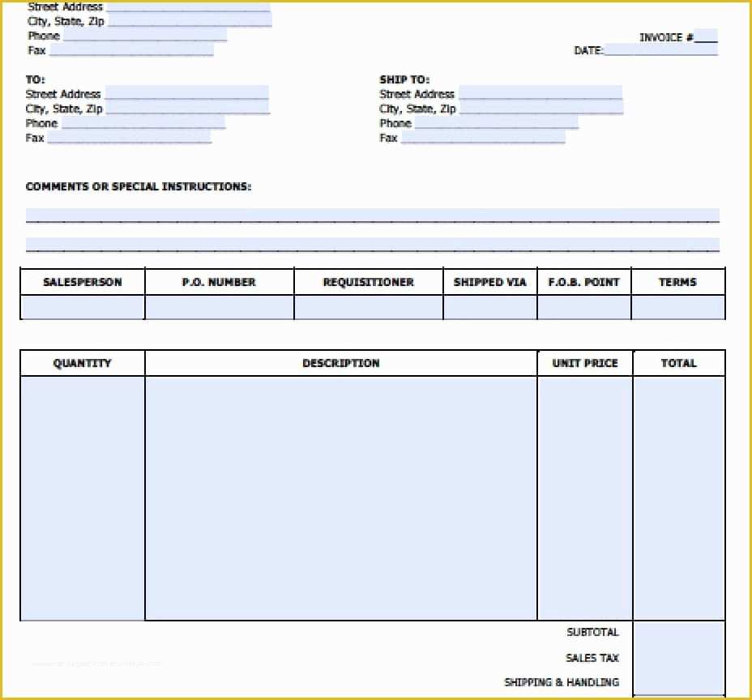
Task: Click the cell under F.O.B. POINT
Action: point(583,307)
